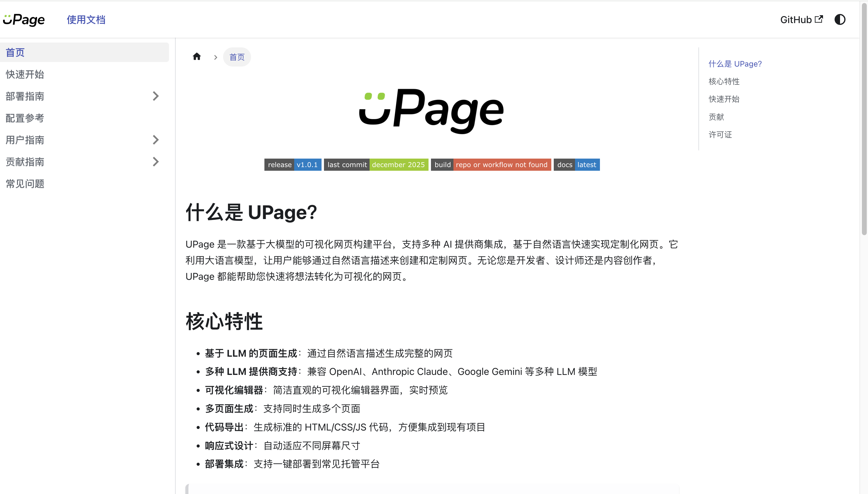Click the last commit december 2025 badge
Viewport: 868px width, 494px height.
coord(376,165)
